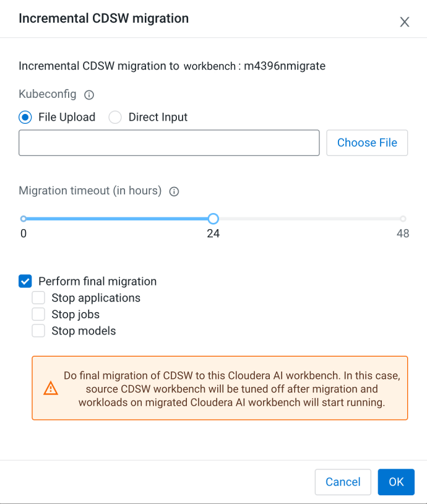Click the orange final migration warning box
The image size is (427, 504).
coord(220,388)
